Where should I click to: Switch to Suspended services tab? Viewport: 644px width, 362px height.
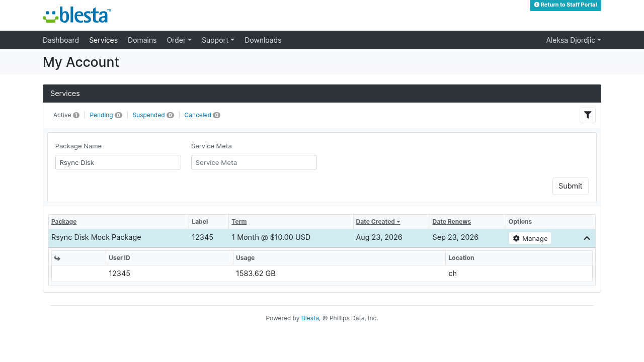click(x=153, y=115)
